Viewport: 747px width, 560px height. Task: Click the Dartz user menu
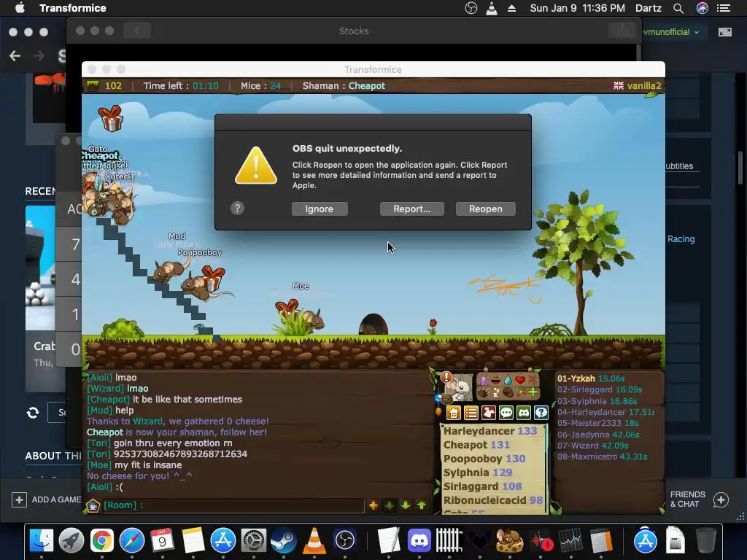pyautogui.click(x=648, y=8)
